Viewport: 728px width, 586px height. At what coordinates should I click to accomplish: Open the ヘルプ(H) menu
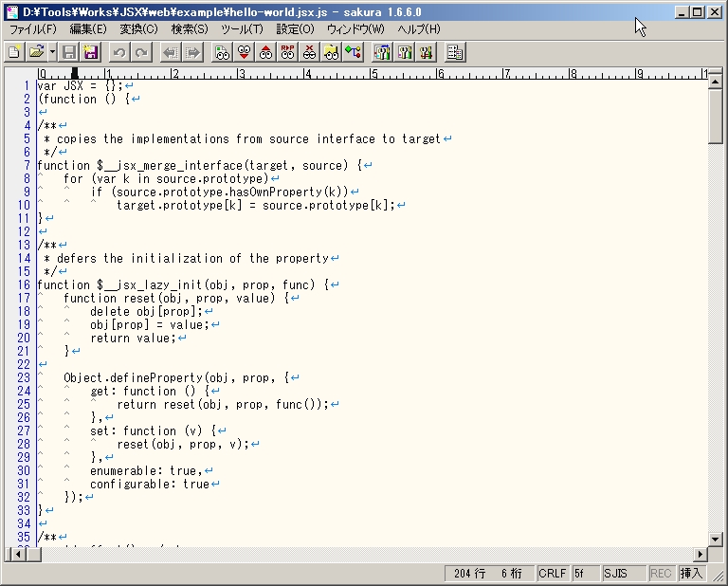419,29
